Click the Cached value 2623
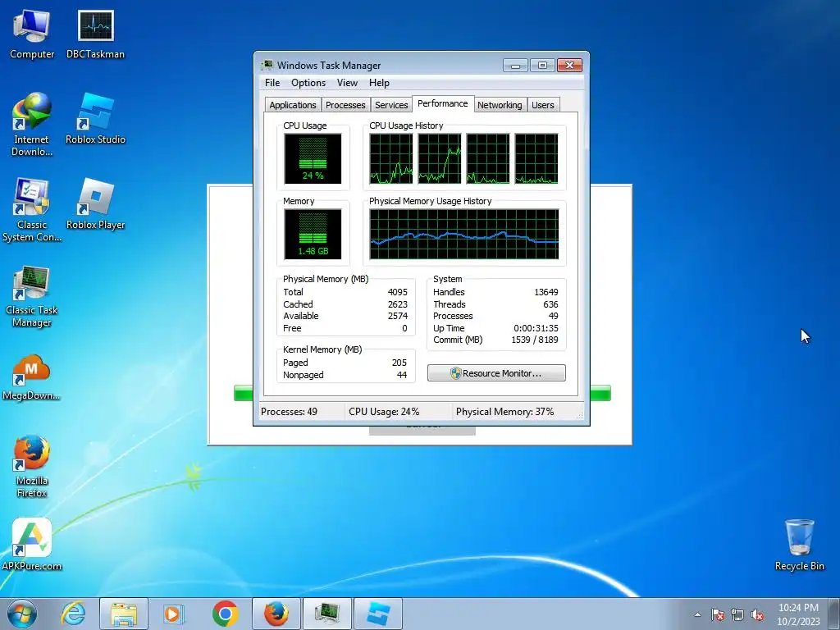The height and width of the screenshot is (630, 840). (x=398, y=304)
